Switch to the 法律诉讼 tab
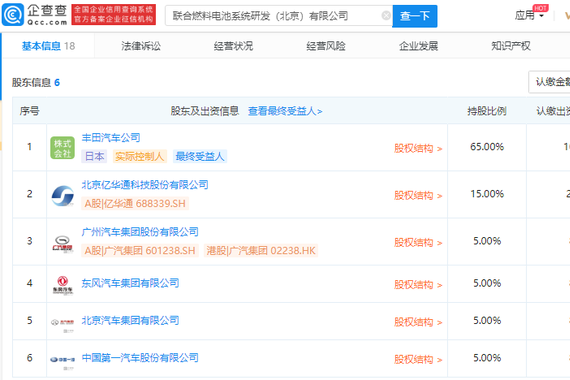The height and width of the screenshot is (380, 570). coord(141,46)
